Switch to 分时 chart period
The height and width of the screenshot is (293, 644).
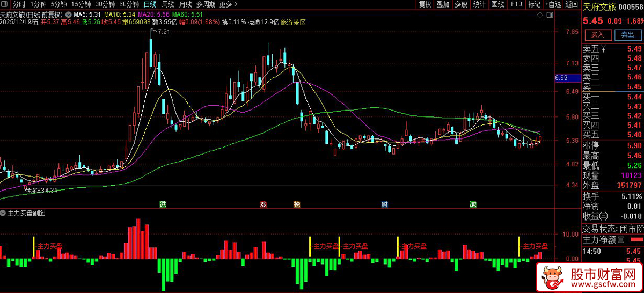[19, 4]
